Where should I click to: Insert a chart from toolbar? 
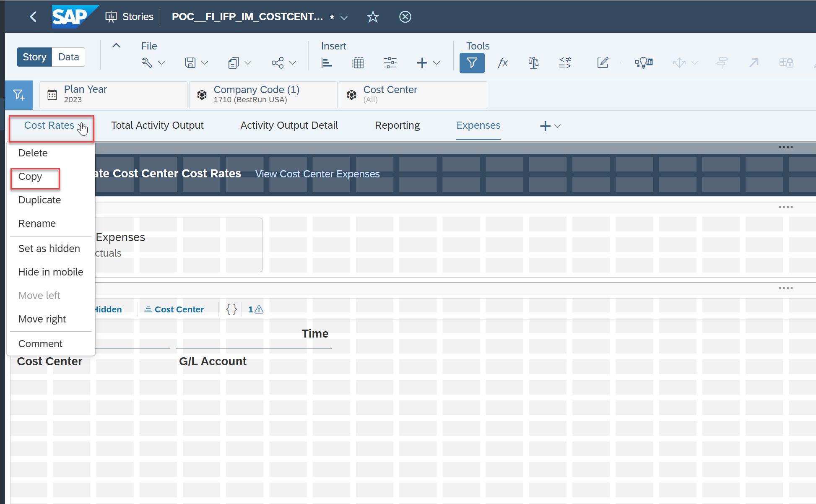pyautogui.click(x=326, y=63)
